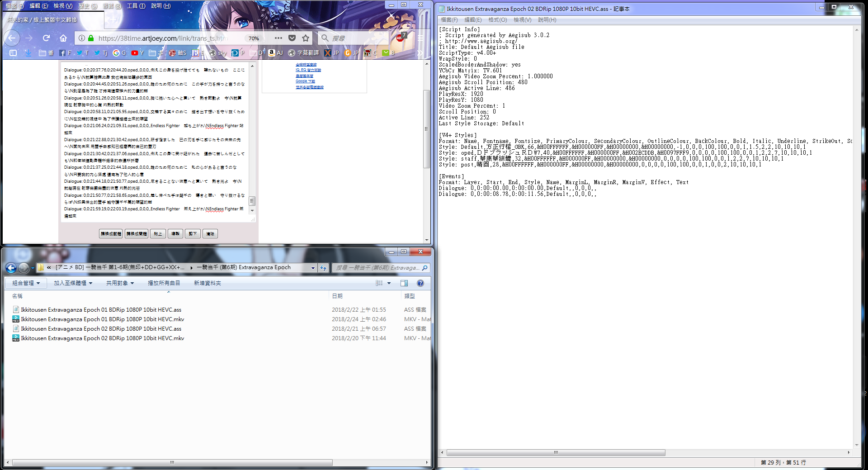Click recent locations dropdown arrow in Explorer
The height and width of the screenshot is (470, 868).
tap(33, 268)
